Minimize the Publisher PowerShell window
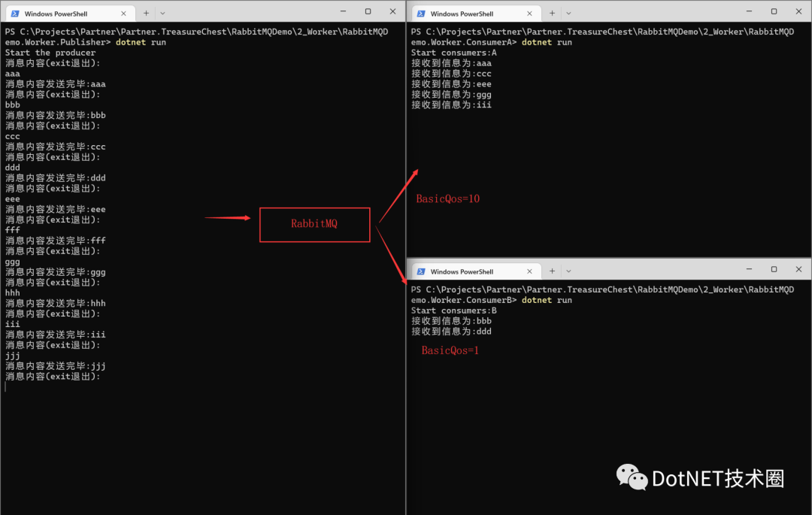The height and width of the screenshot is (515, 812). (343, 11)
